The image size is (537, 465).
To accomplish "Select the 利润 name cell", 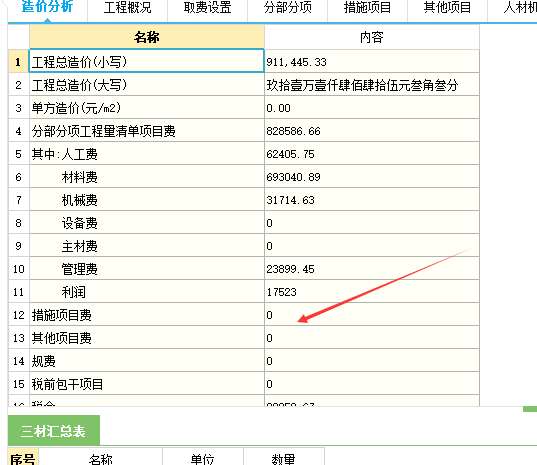I will [x=147, y=291].
